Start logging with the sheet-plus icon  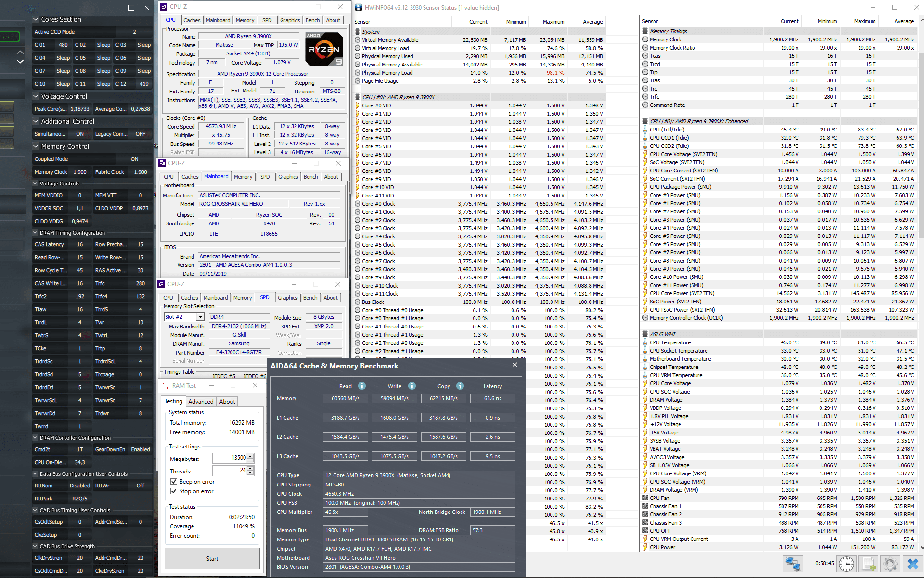click(869, 564)
